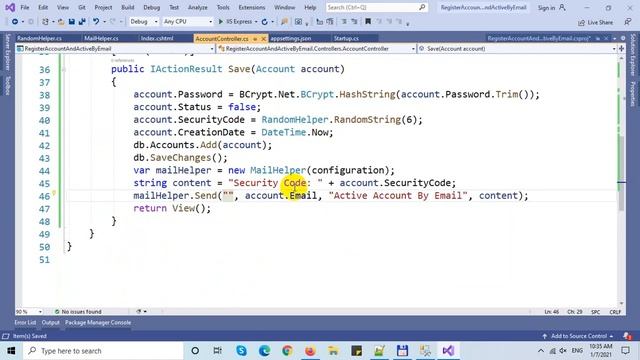The height and width of the screenshot is (360, 640).
Task: Open the Solution Explorer side panel
Action: 633,55
